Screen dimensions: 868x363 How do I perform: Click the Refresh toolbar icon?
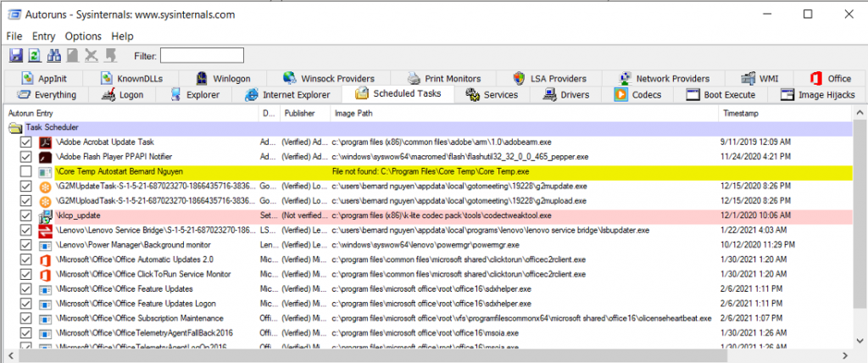[x=35, y=55]
